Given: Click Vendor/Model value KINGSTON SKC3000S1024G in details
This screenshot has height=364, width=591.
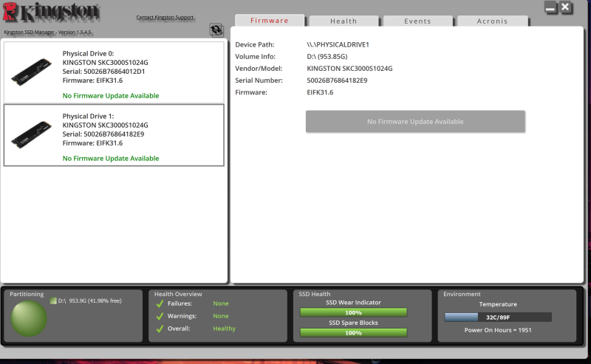Looking at the screenshot, I should click(x=349, y=69).
